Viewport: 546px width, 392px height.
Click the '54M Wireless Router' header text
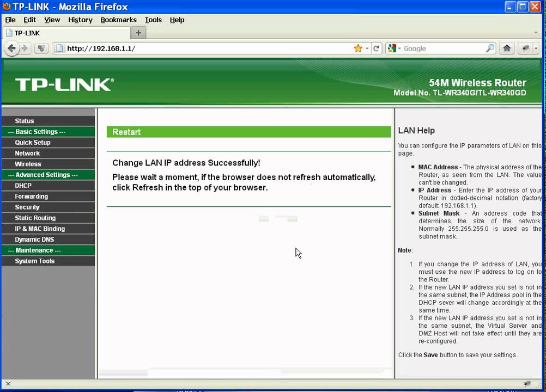coord(477,83)
